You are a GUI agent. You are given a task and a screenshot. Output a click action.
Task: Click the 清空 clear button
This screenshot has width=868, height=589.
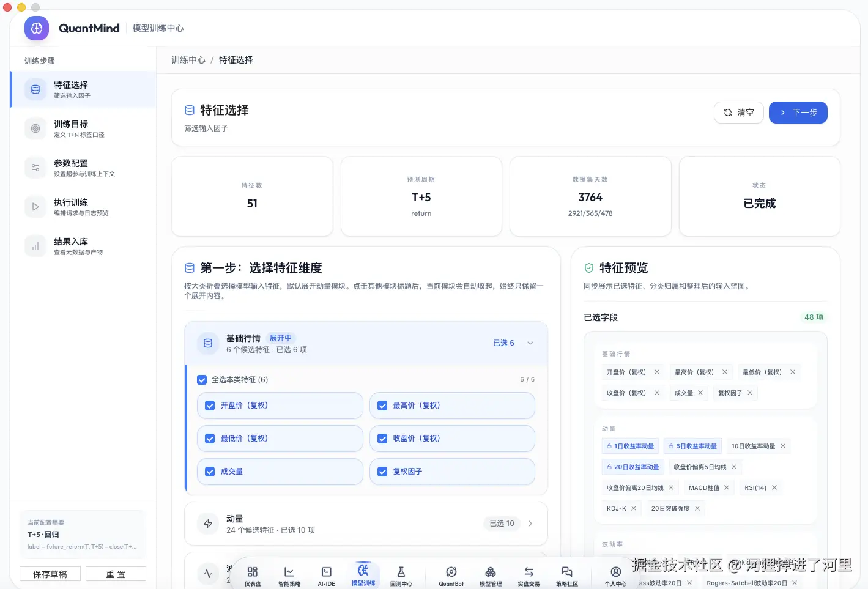(739, 113)
